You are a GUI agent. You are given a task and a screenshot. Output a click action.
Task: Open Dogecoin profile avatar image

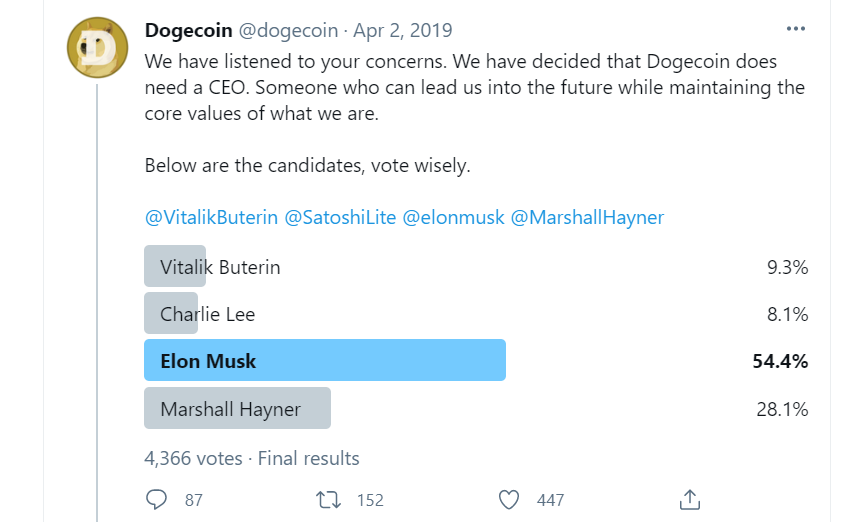click(x=97, y=48)
